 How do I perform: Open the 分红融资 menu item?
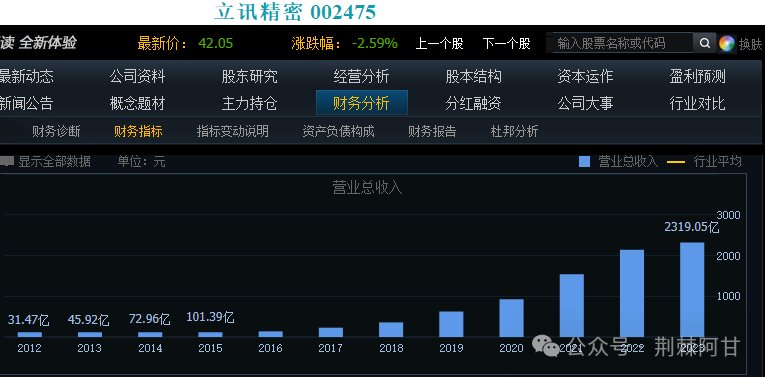click(x=473, y=103)
